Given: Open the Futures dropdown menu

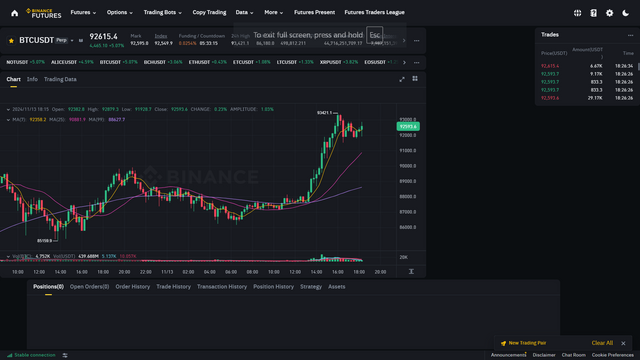Looking at the screenshot, I should coord(83,13).
